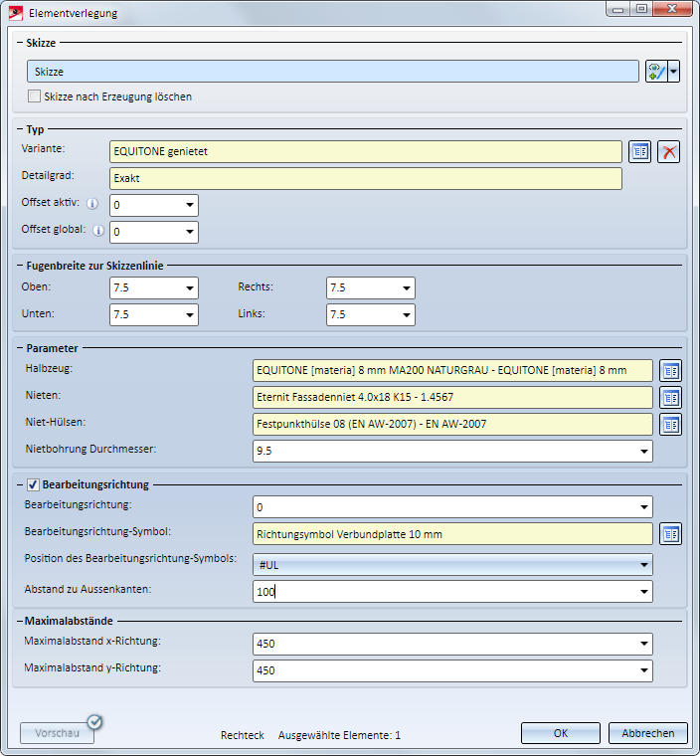The height and width of the screenshot is (756, 700).
Task: Open the Maximalabstand x-Richtung dropdown
Action: pyautogui.click(x=644, y=644)
